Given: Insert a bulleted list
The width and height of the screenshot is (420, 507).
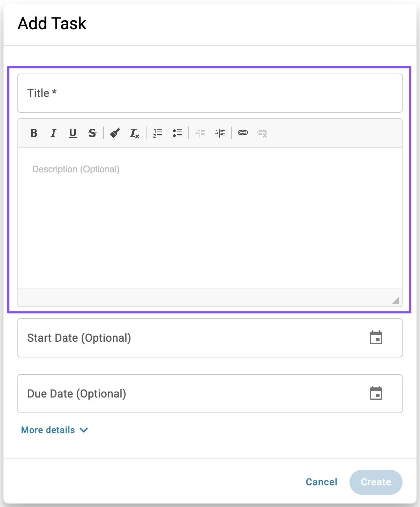Looking at the screenshot, I should pyautogui.click(x=177, y=133).
